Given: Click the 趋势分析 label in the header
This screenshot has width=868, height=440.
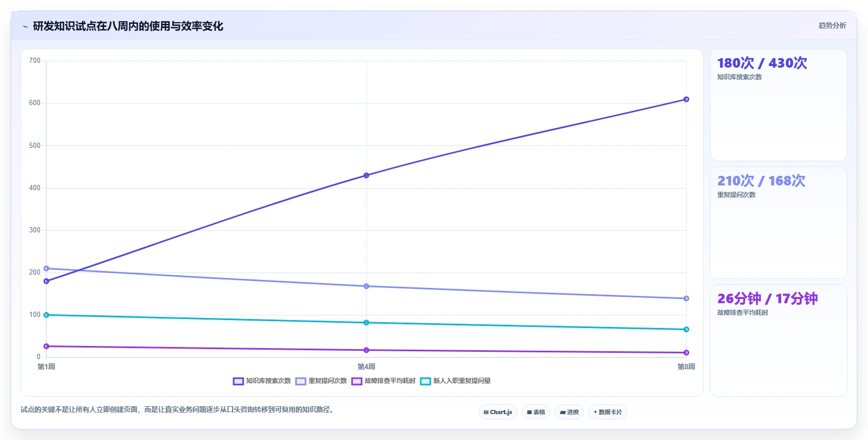Looking at the screenshot, I should pos(832,25).
